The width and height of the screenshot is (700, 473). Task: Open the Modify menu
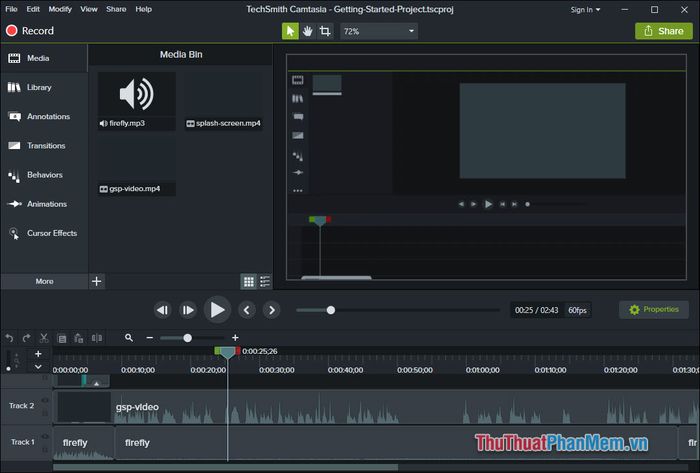[60, 9]
